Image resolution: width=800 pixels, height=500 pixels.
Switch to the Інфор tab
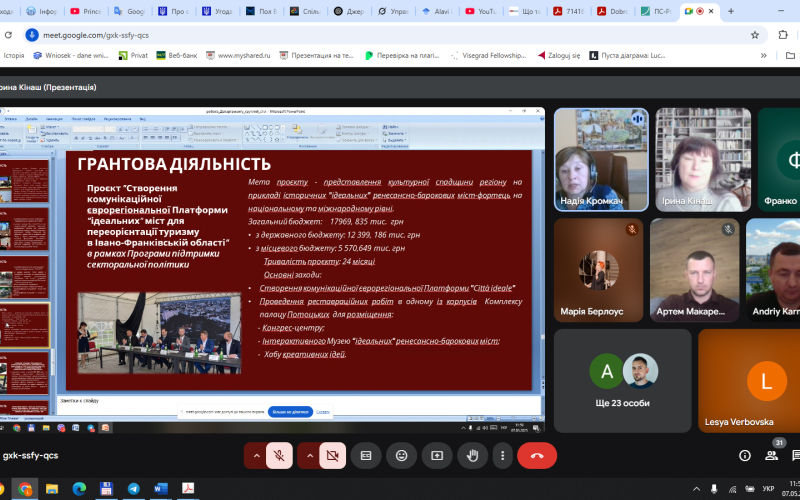click(x=42, y=11)
